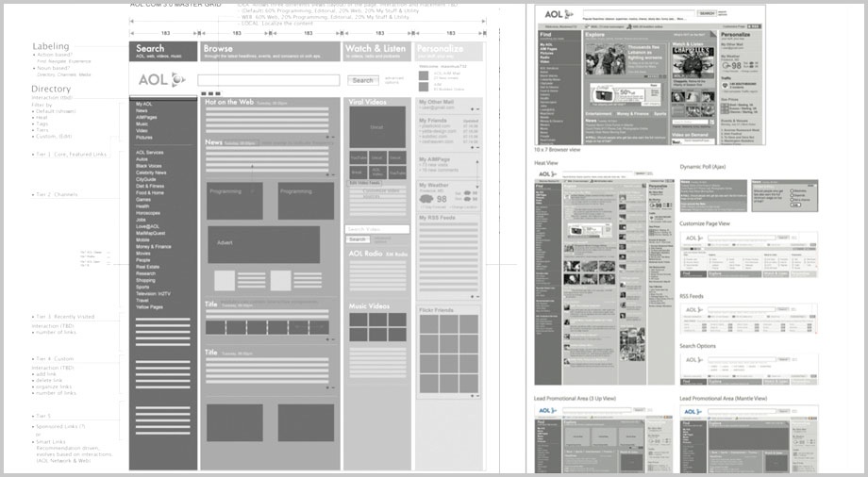Image resolution: width=868 pixels, height=477 pixels.
Task: Select the Personalize header tab
Action: (448, 52)
